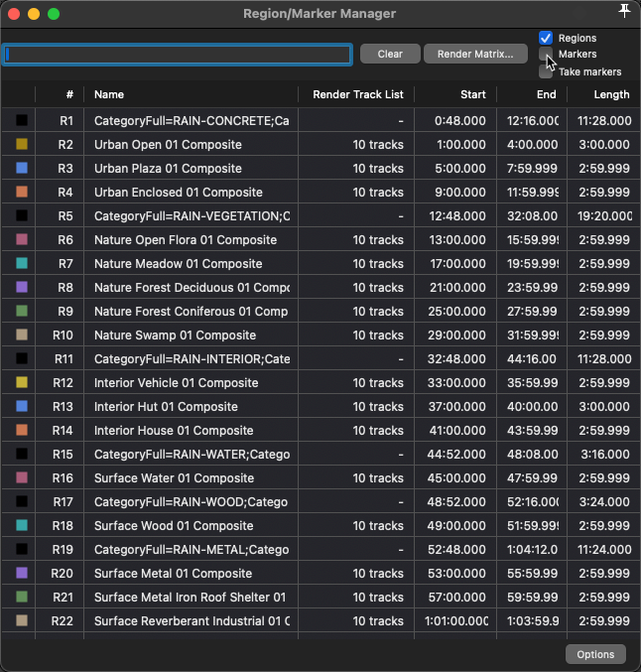Click the blue swatch for region R3

[22, 169]
